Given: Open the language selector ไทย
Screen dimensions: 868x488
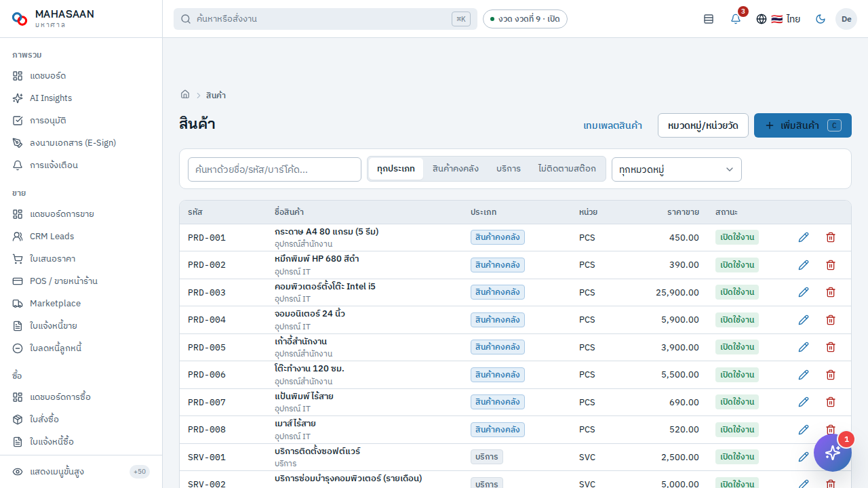Looking at the screenshot, I should (x=778, y=19).
